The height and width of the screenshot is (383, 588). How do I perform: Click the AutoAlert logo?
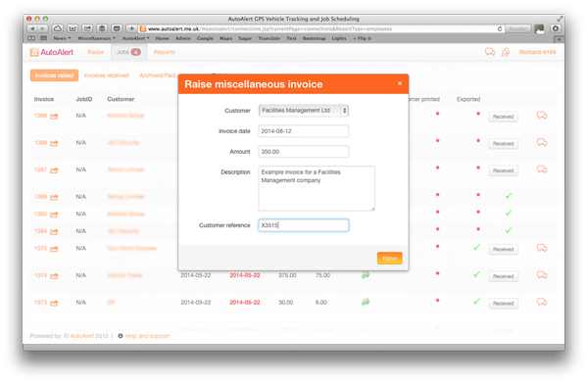pyautogui.click(x=52, y=52)
